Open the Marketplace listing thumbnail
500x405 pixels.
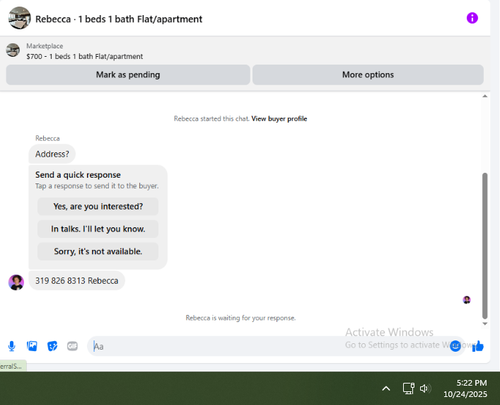tap(13, 50)
